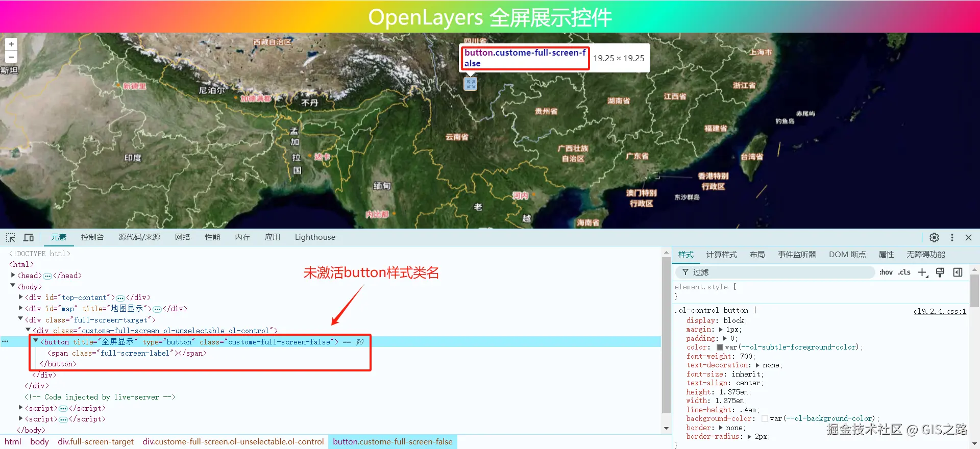Activate the inspect element picker icon
This screenshot has height=449, width=980.
coord(11,237)
